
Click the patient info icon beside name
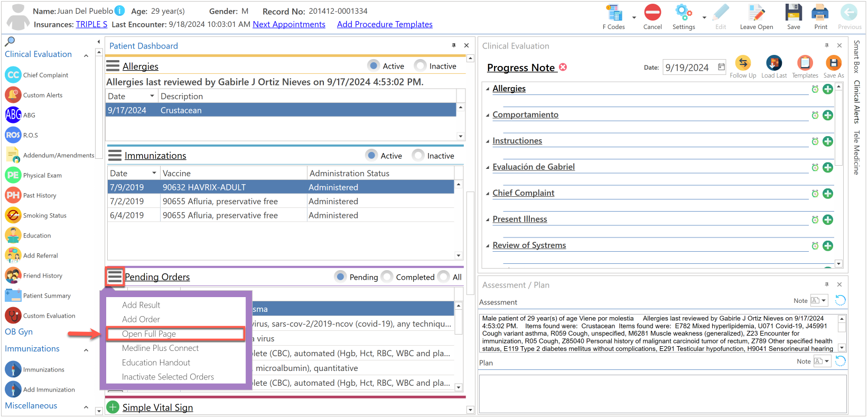(x=120, y=11)
